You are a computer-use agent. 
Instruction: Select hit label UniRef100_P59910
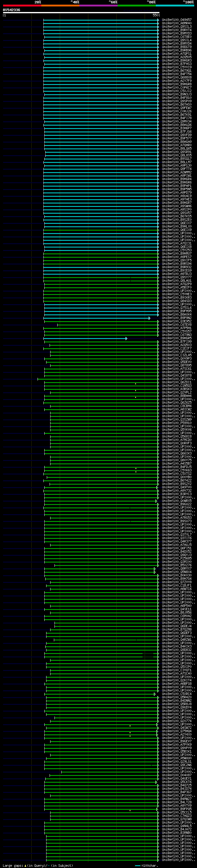tap(177, 423)
